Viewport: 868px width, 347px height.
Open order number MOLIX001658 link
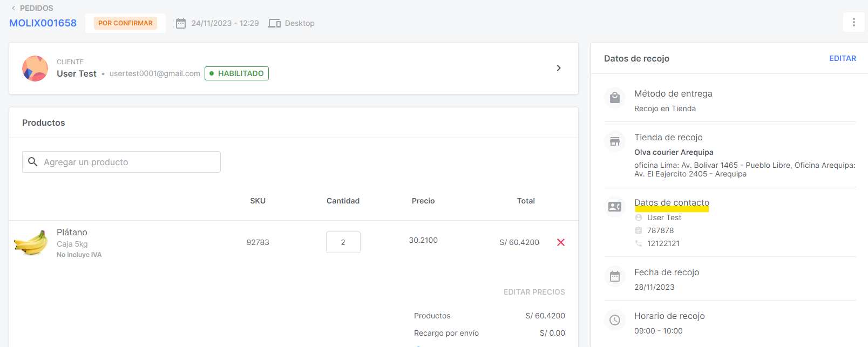click(x=43, y=23)
